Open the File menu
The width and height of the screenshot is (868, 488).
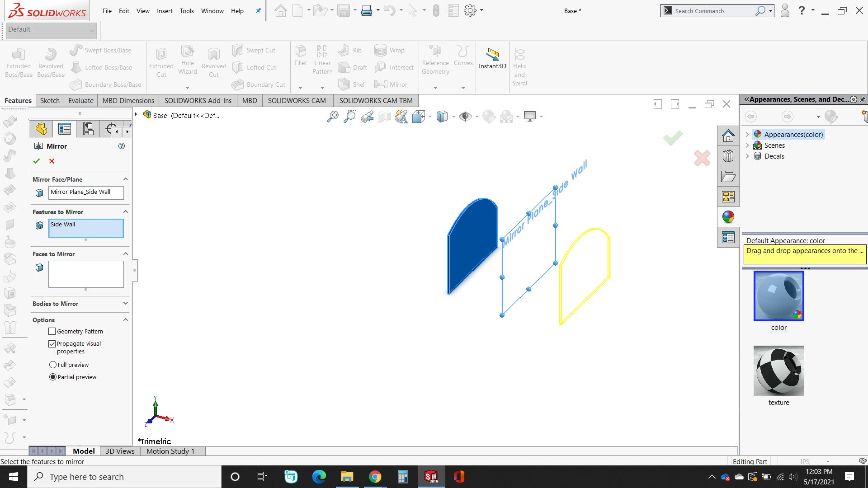[x=107, y=11]
